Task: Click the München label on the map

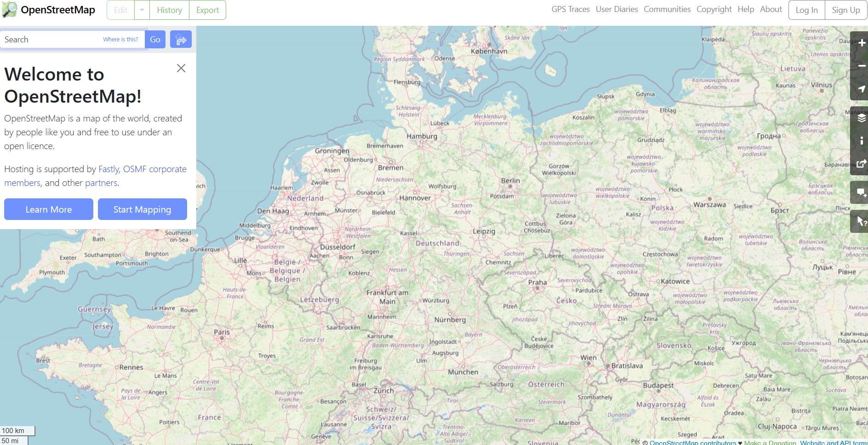Action: 463,372
